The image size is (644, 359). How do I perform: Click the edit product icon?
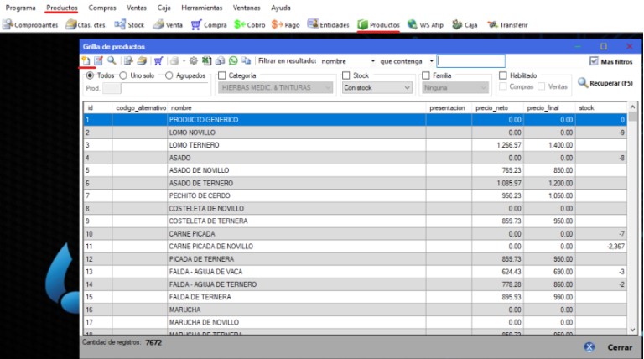coord(99,60)
